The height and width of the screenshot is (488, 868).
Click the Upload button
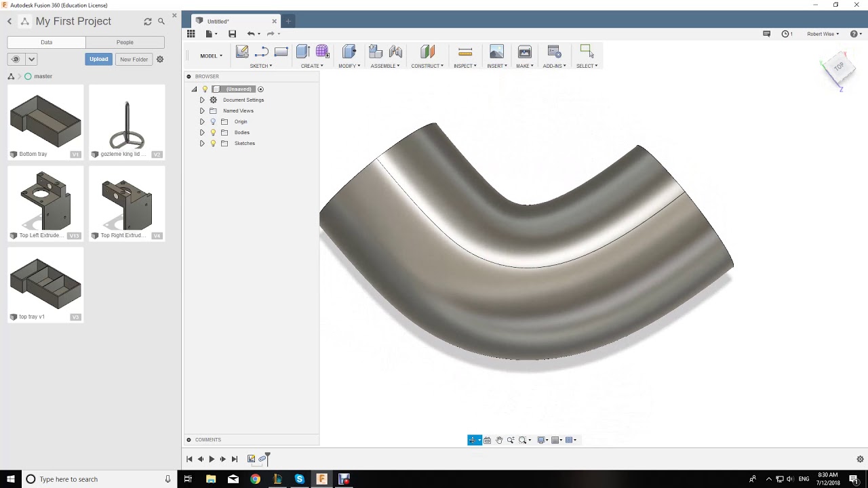point(99,60)
